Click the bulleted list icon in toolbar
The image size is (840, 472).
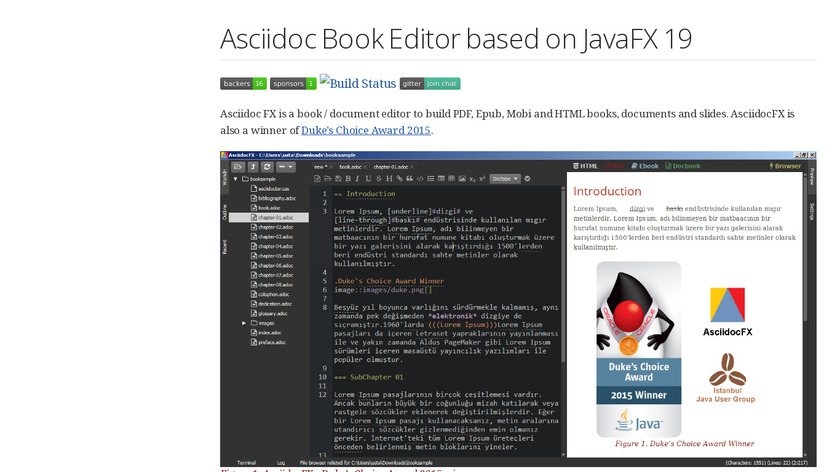[x=431, y=179]
